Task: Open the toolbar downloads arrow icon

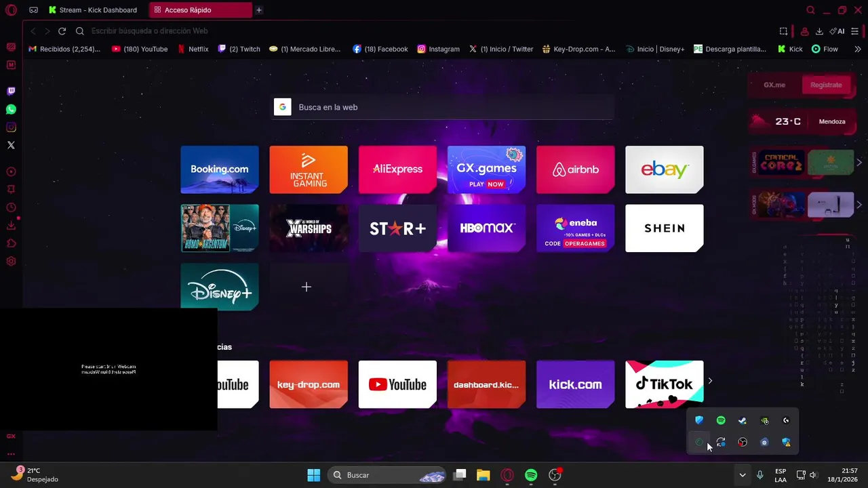Action: [819, 31]
